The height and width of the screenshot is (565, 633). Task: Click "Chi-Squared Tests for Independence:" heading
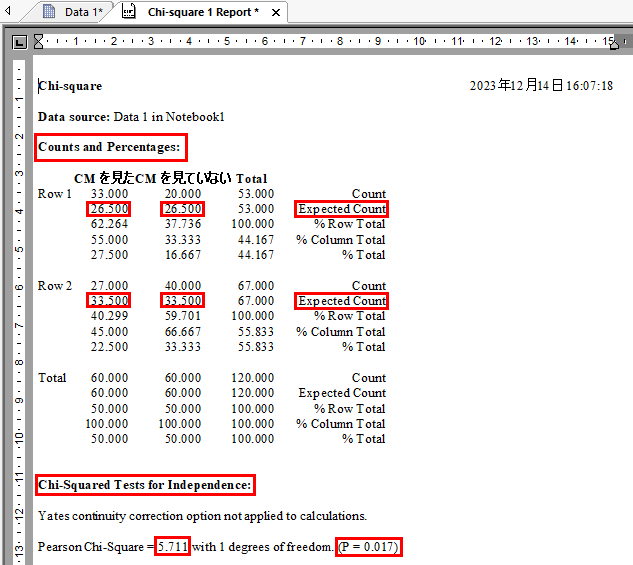pyautogui.click(x=145, y=485)
